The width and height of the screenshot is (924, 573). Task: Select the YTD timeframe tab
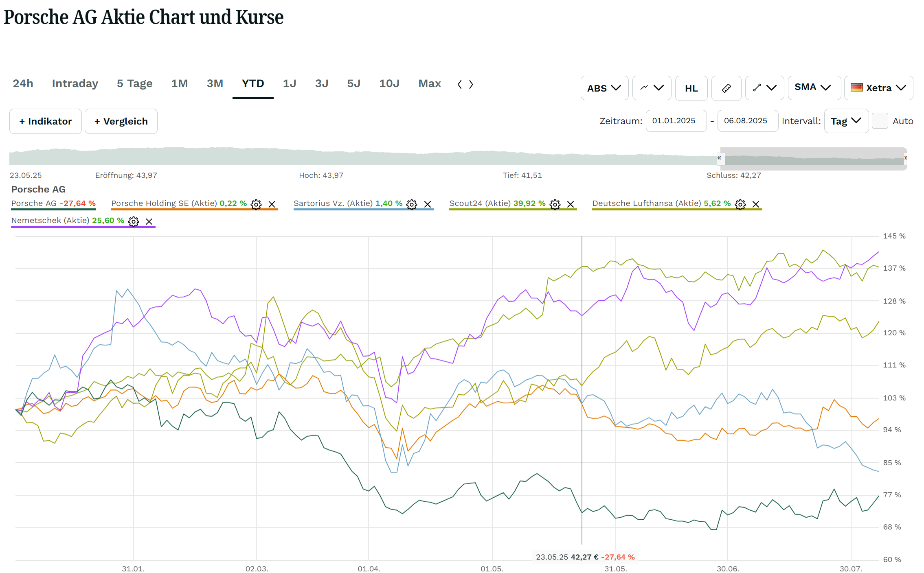tap(253, 83)
